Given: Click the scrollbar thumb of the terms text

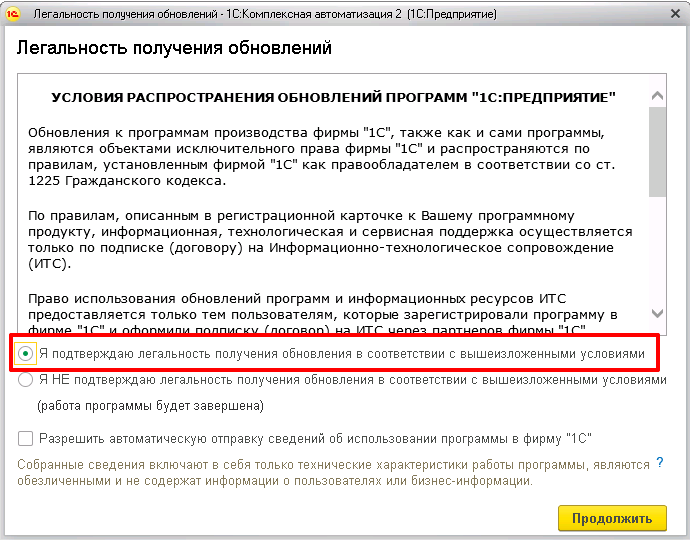Looking at the screenshot, I should pyautogui.click(x=657, y=151).
